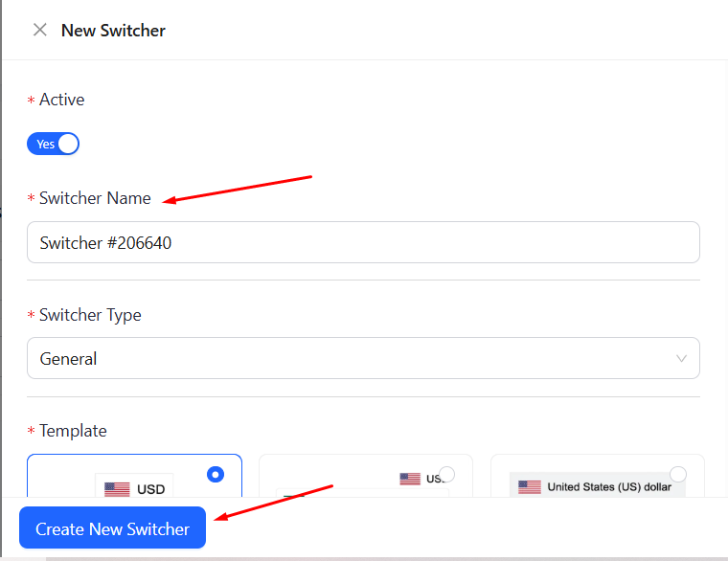Click the Switcher Name label
The width and height of the screenshot is (728, 561).
coord(95,198)
